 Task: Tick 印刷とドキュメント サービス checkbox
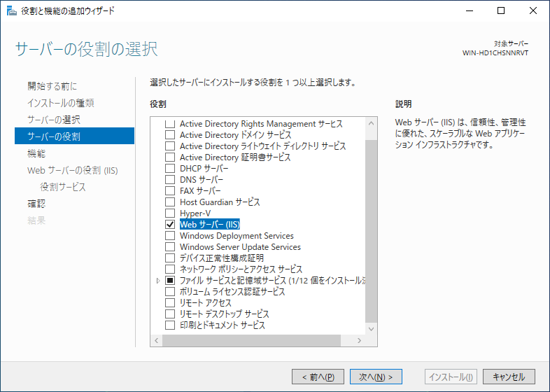[170, 325]
